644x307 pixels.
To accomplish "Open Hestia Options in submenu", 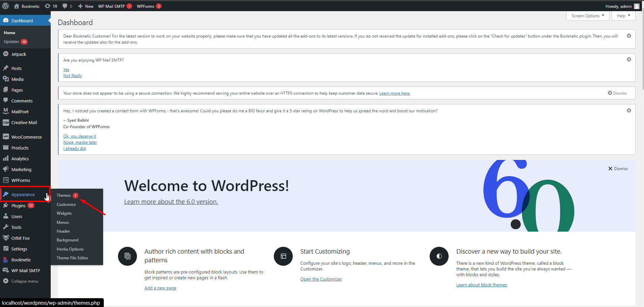I will [x=70, y=249].
